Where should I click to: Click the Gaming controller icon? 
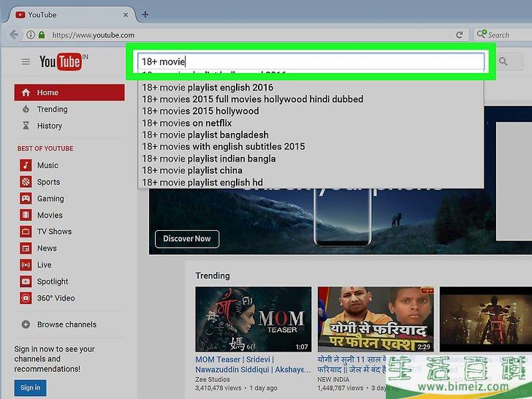[26, 199]
